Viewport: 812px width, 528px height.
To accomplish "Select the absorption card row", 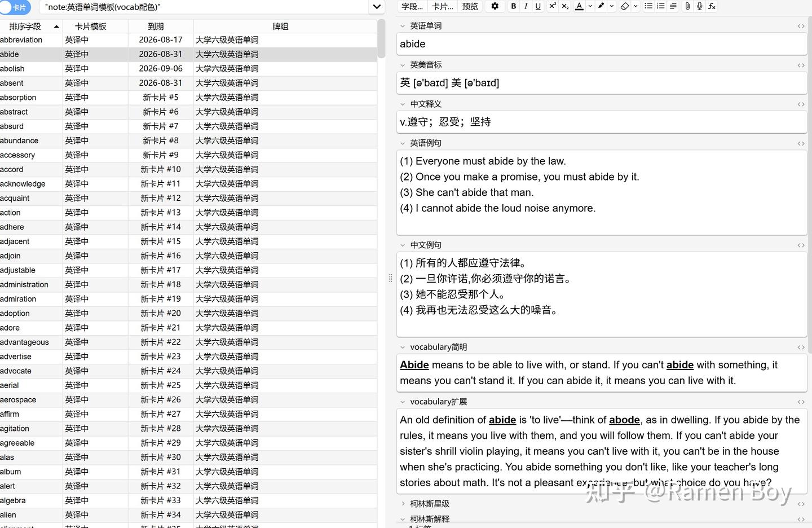I will click(188, 98).
